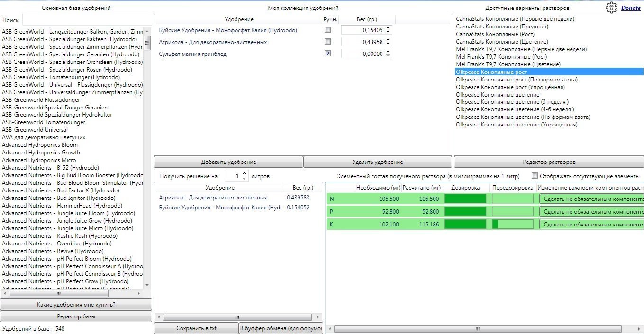Select Olkpeace Конопляные цветение (3 неделя )
644x334 pixels.
click(512, 102)
